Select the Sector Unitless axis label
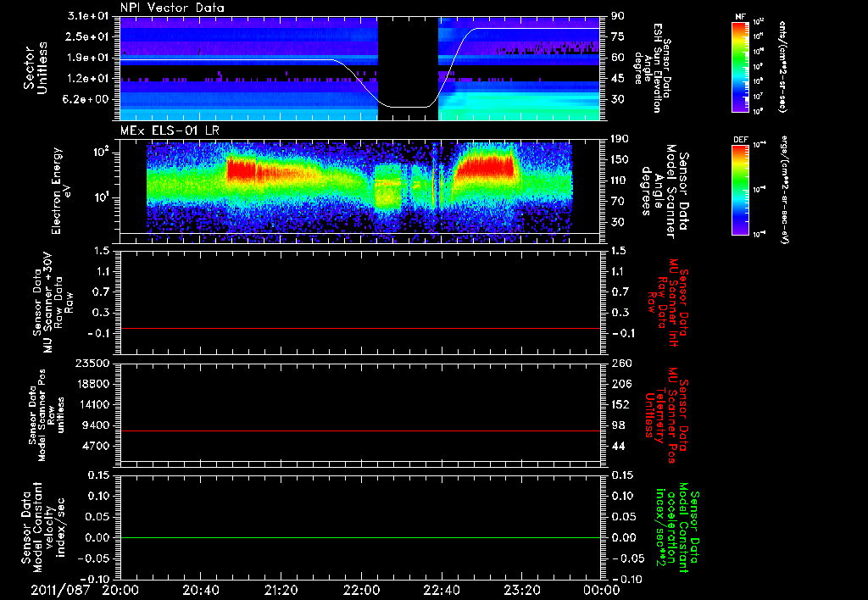This screenshot has width=868, height=600. pos(36,68)
